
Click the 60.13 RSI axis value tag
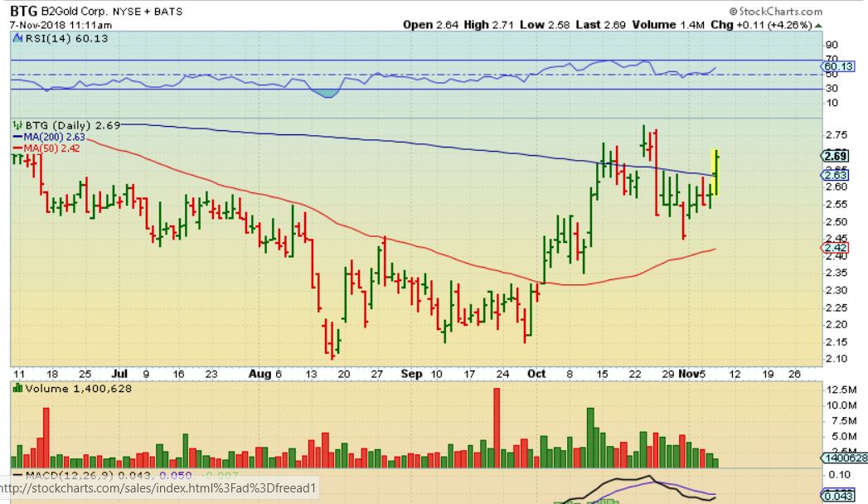click(x=838, y=66)
